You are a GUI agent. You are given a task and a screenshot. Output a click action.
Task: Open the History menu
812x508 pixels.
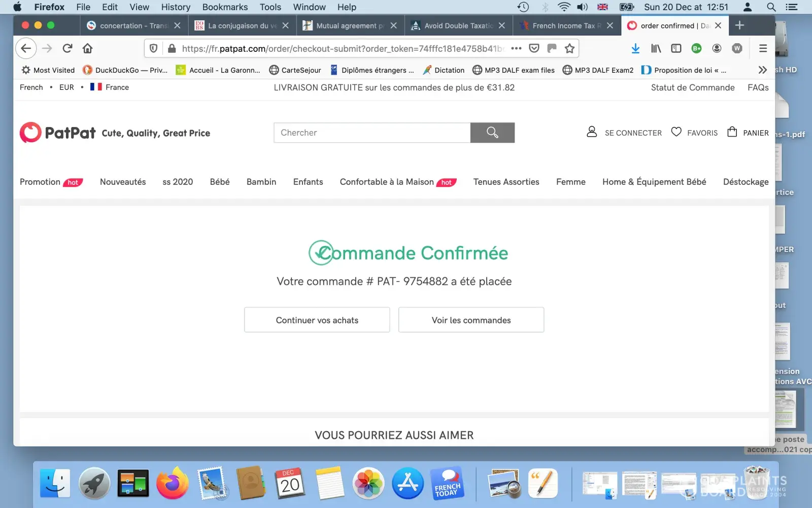click(176, 7)
